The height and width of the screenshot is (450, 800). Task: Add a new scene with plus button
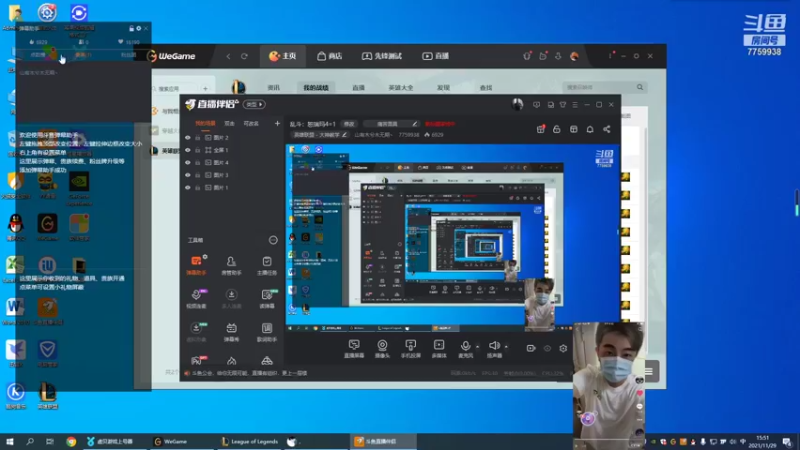(277, 123)
